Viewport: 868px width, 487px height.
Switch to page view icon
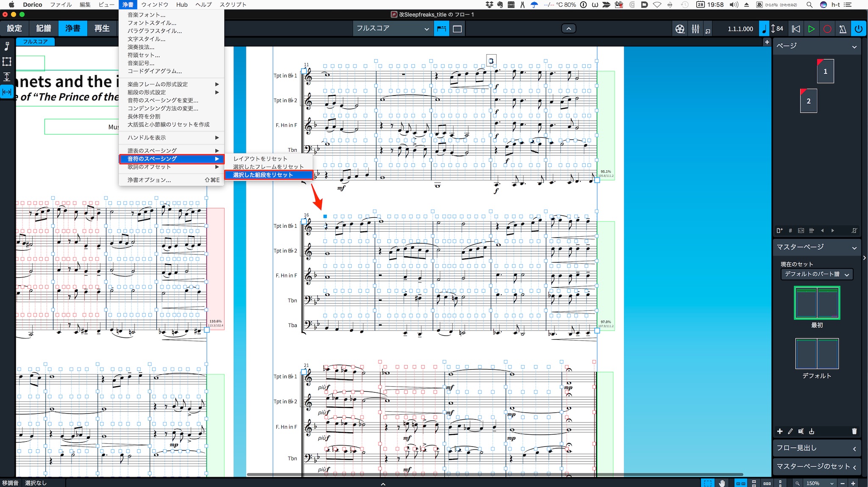point(457,29)
